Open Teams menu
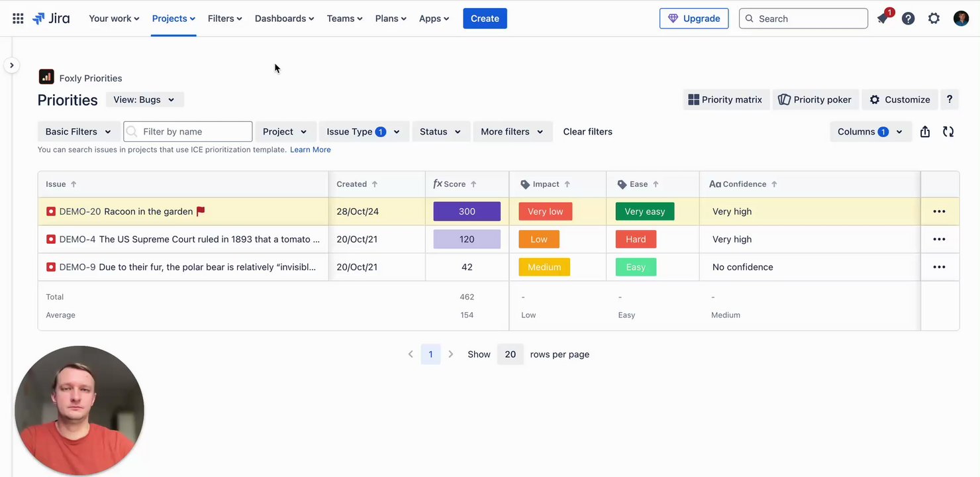 345,19
